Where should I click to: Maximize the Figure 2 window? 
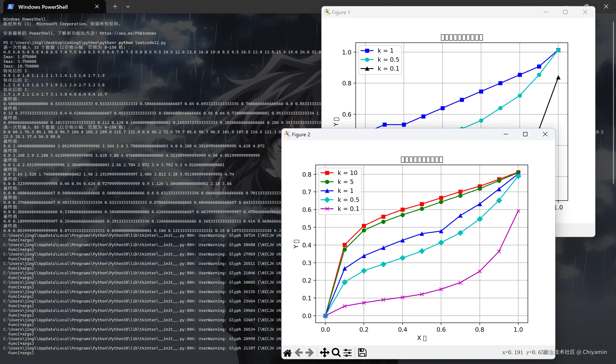pos(525,134)
